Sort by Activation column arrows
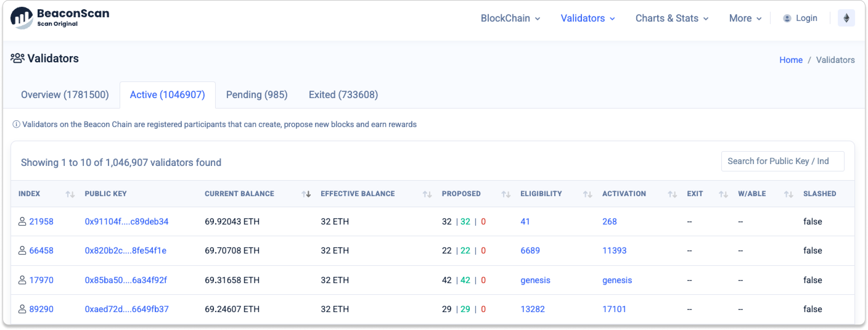This screenshot has height=330, width=868. [x=672, y=194]
